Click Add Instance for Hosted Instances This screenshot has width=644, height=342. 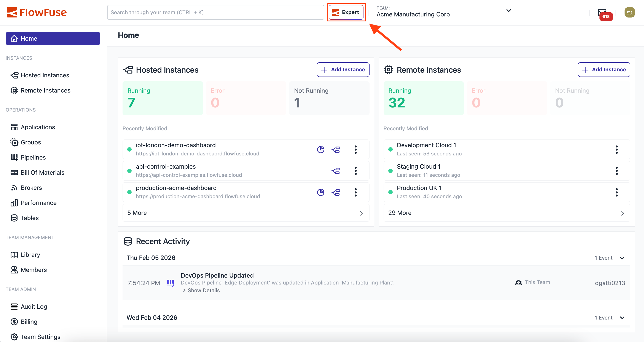coord(343,69)
